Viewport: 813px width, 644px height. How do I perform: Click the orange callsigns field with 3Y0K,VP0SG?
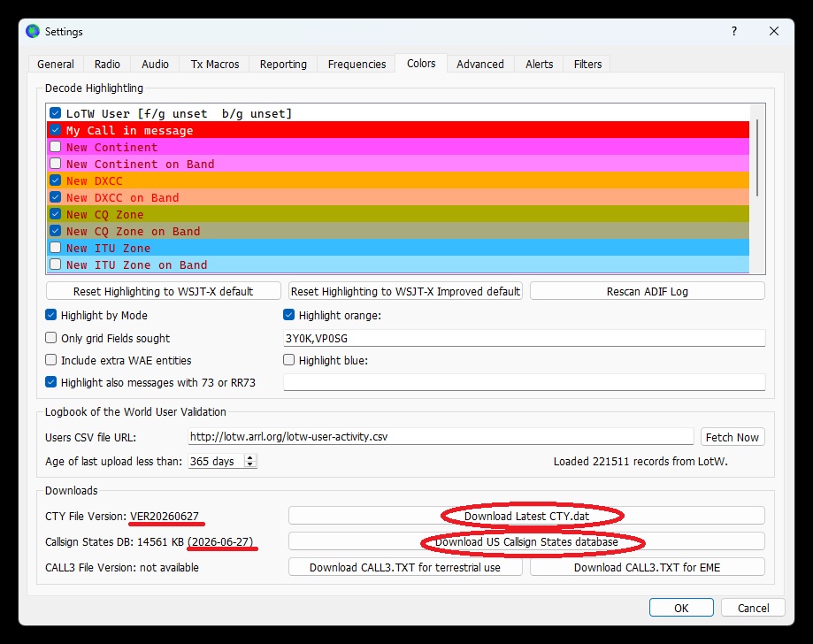click(525, 338)
